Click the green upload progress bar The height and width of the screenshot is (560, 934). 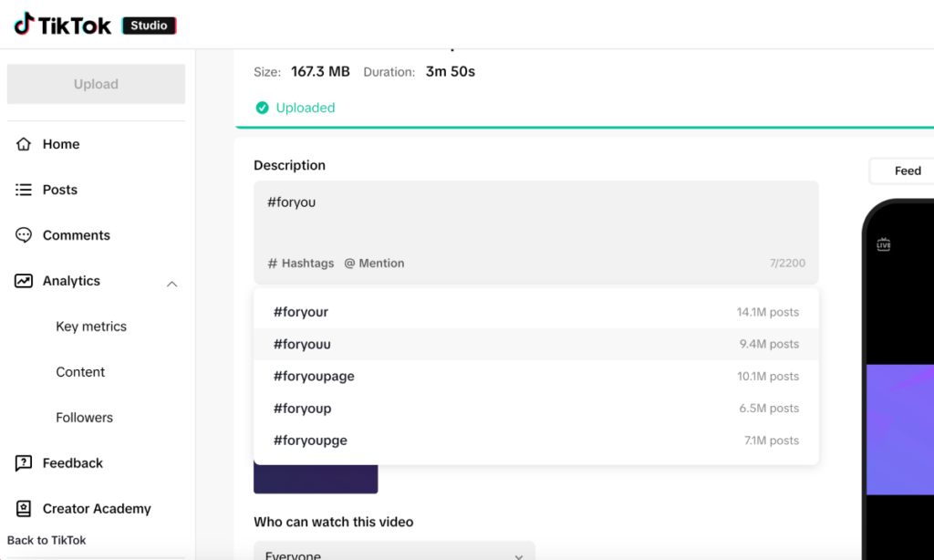click(585, 127)
